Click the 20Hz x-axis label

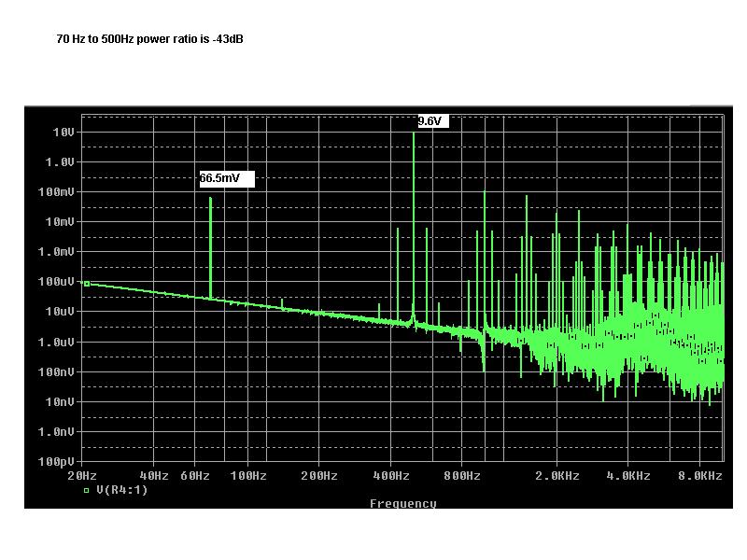click(82, 475)
